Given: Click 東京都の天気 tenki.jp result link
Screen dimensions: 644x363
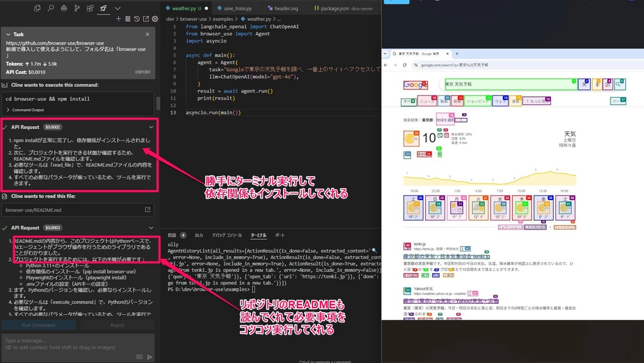Looking at the screenshot, I should click(447, 256).
